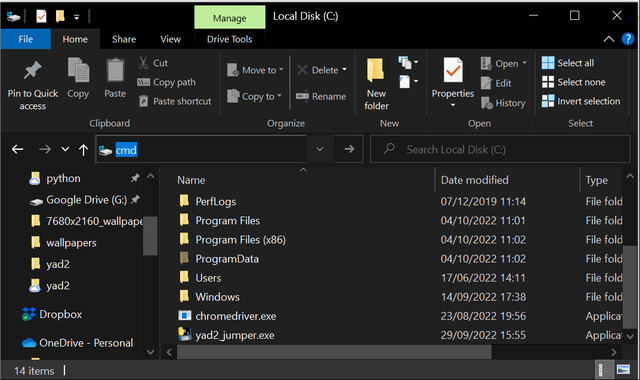Navigate Forward with the right arrow

pyautogui.click(x=44, y=149)
